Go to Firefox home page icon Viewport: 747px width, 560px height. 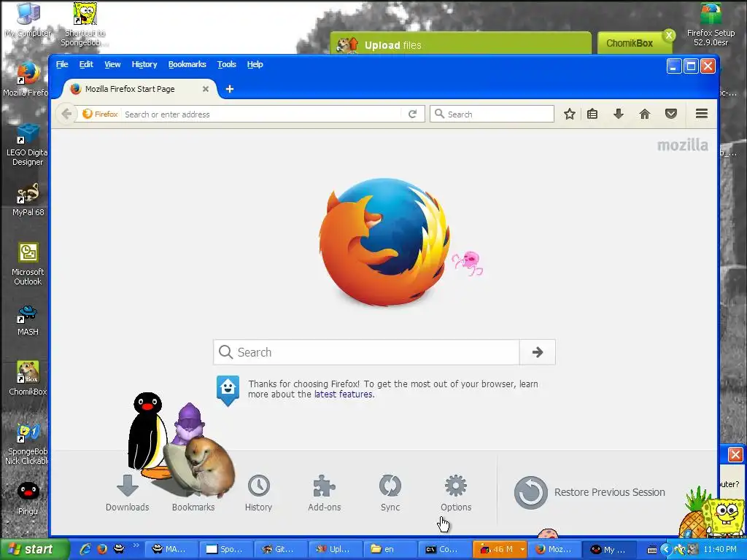[645, 114]
